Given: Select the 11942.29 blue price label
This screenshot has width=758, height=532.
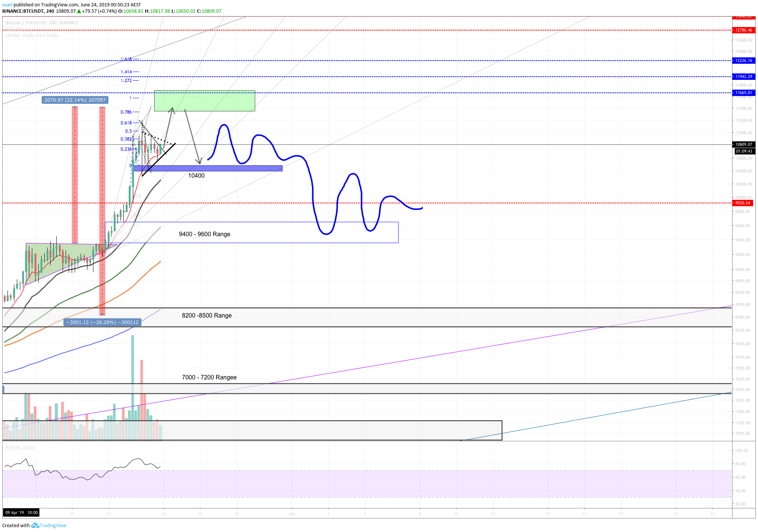Looking at the screenshot, I should (743, 76).
